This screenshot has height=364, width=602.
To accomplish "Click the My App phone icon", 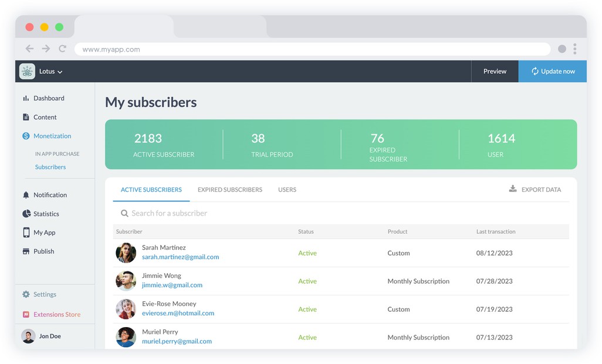I will click(26, 233).
